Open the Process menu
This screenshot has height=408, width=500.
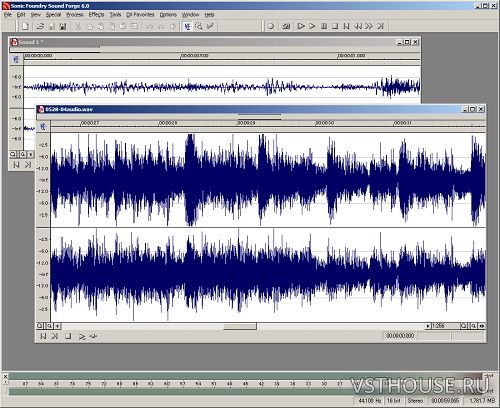pyautogui.click(x=75, y=15)
